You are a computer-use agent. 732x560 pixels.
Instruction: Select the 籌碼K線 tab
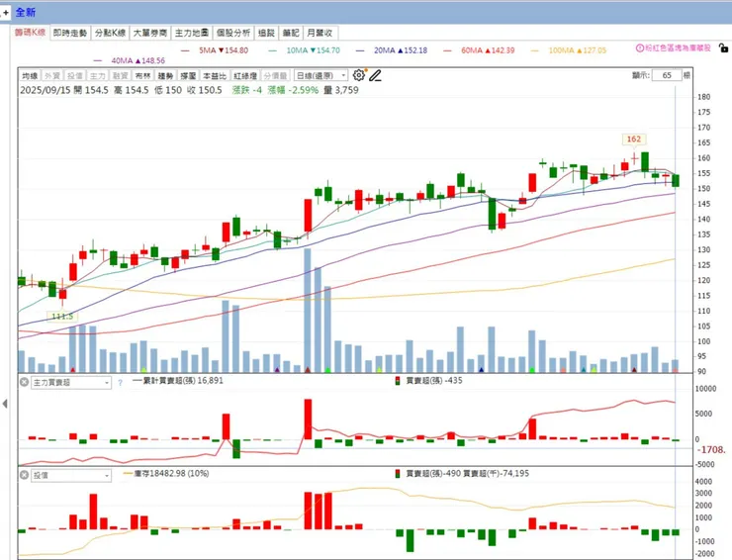click(31, 33)
